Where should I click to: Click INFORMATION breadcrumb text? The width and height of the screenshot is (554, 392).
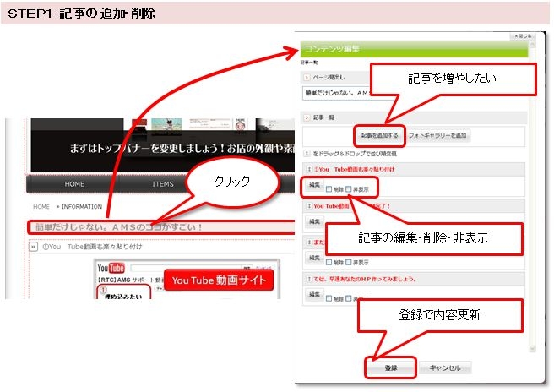[x=82, y=207]
